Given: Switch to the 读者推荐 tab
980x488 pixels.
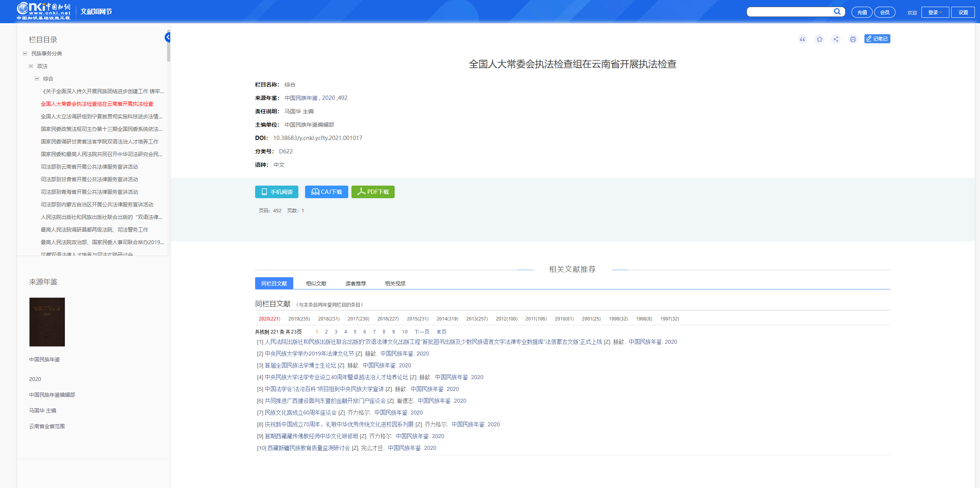Looking at the screenshot, I should point(355,284).
